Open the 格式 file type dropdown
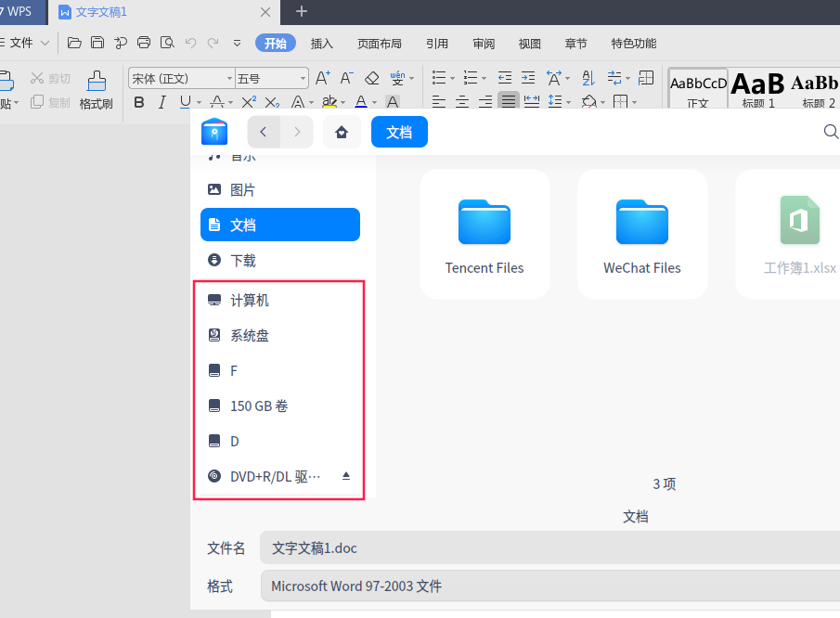 point(549,586)
